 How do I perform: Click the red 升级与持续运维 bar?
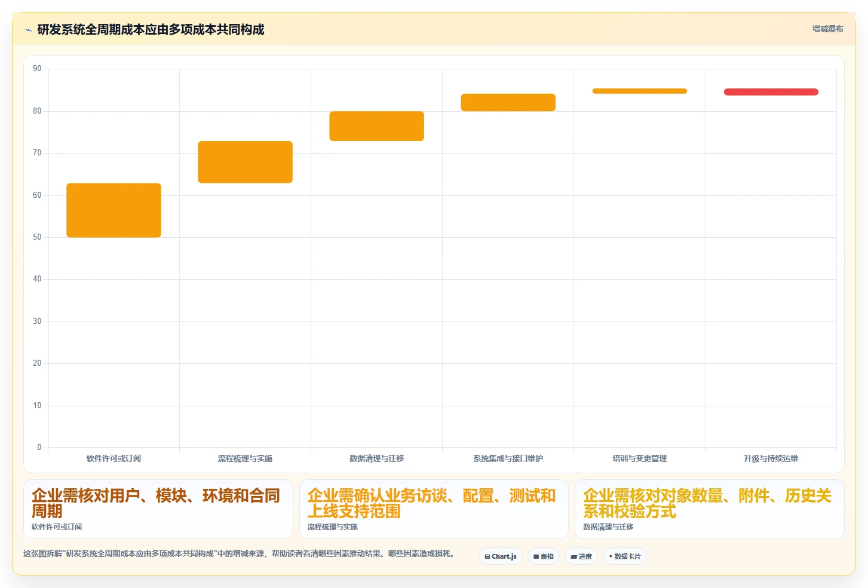[771, 92]
